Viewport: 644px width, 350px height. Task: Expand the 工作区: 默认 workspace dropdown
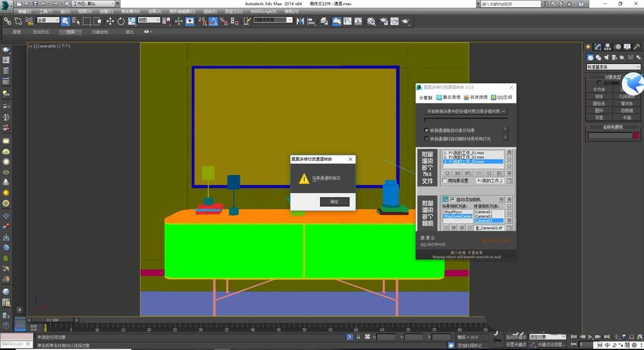95,4
